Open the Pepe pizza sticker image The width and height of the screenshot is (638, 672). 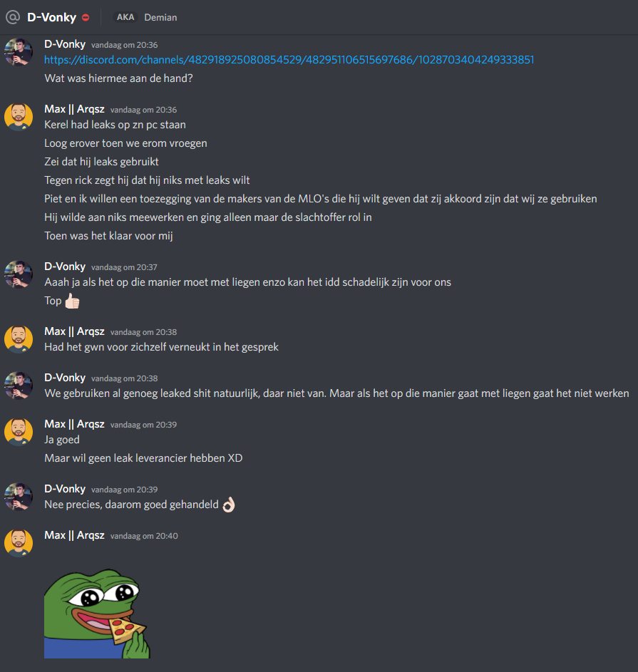[x=98, y=614]
